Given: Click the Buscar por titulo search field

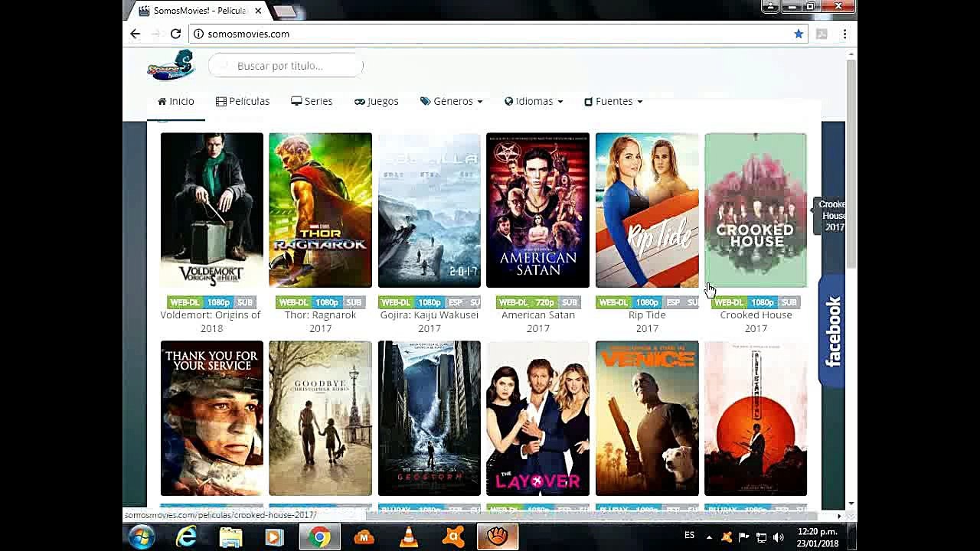Looking at the screenshot, I should 286,66.
